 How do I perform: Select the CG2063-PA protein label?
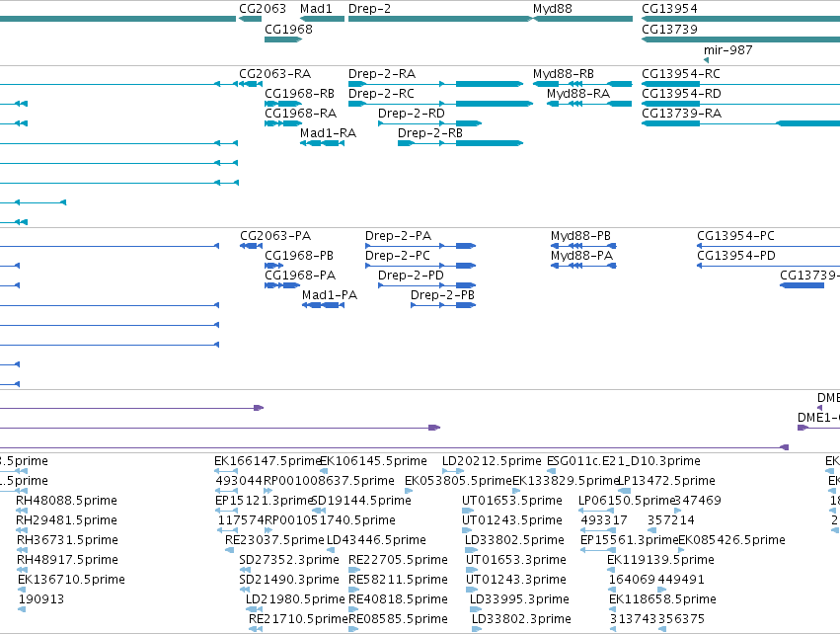tap(275, 236)
